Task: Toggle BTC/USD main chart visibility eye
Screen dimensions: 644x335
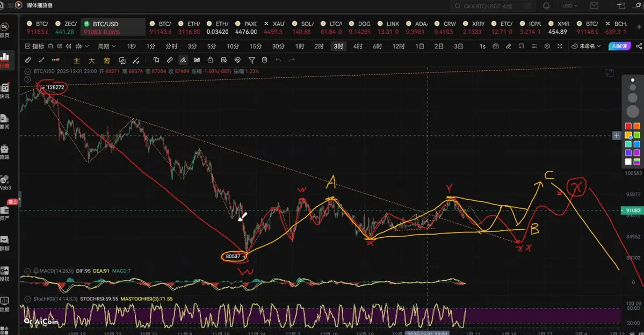Action: coord(27,71)
